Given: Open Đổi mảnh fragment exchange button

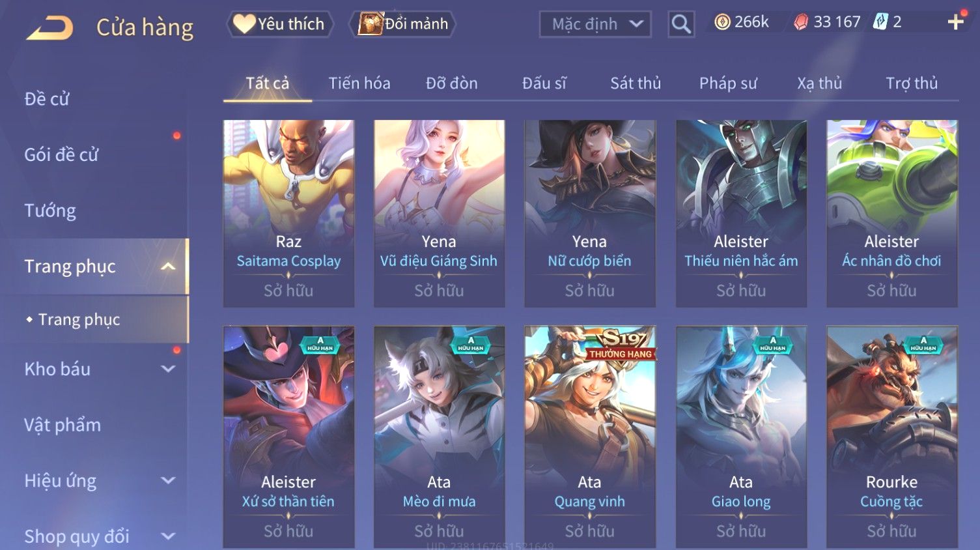Looking at the screenshot, I should [x=402, y=24].
